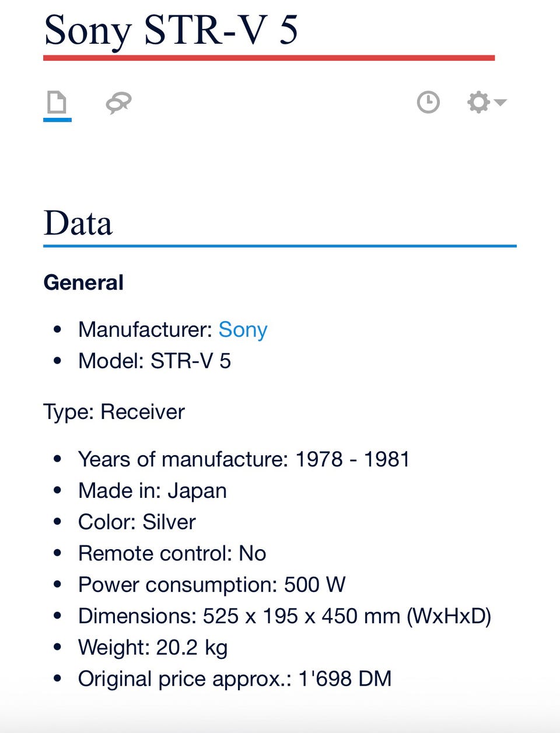Image resolution: width=560 pixels, height=733 pixels.
Task: Click the Made in: Japan entry
Action: click(x=152, y=491)
